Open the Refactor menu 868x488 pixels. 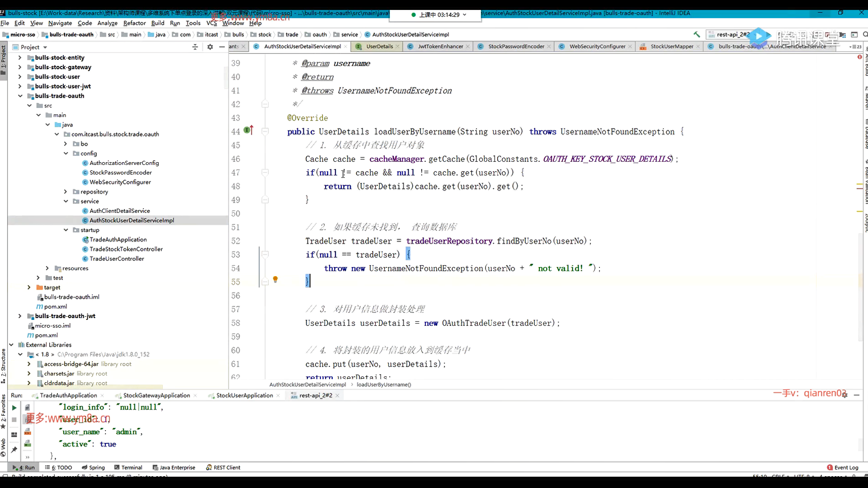pyautogui.click(x=134, y=23)
